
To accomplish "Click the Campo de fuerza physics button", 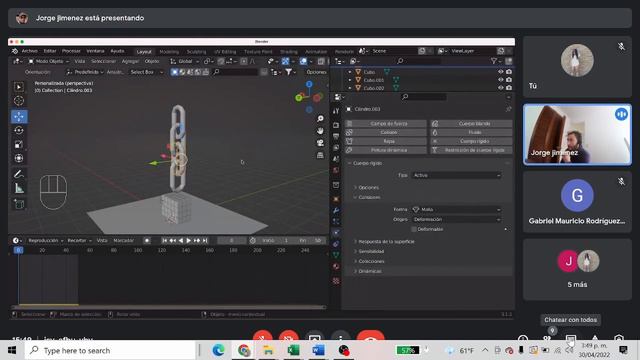I will [x=386, y=124].
